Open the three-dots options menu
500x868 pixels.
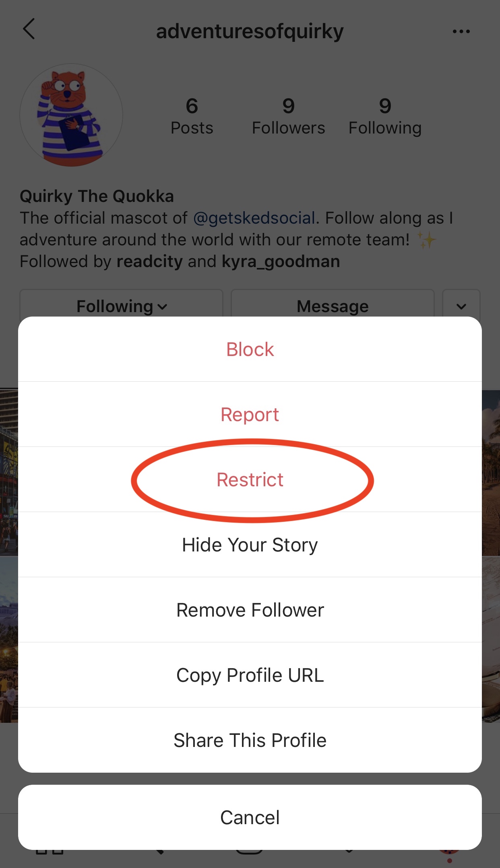461,31
